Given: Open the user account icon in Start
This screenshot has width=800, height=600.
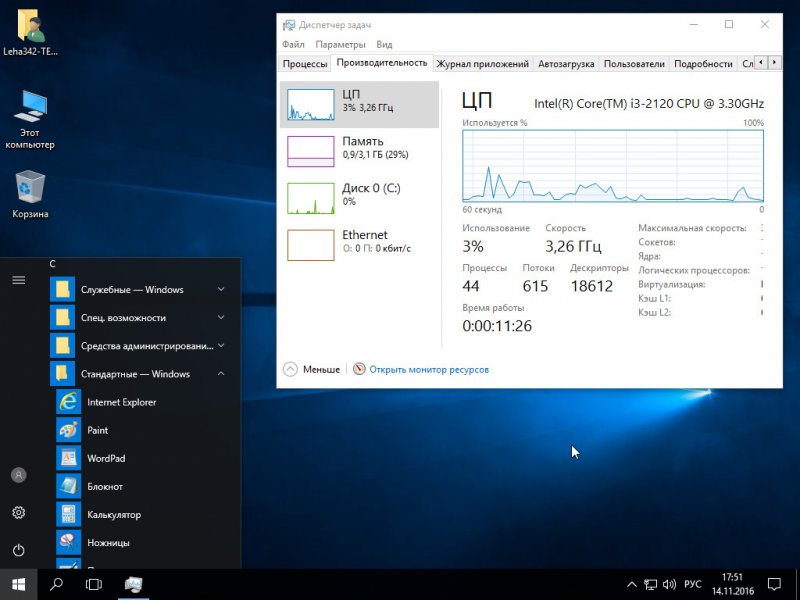Looking at the screenshot, I should [x=19, y=475].
